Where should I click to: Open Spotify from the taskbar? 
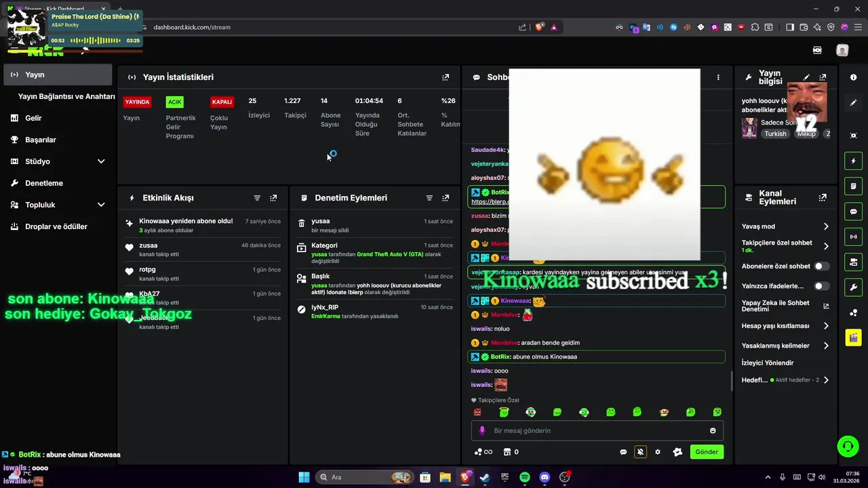pyautogui.click(x=525, y=477)
